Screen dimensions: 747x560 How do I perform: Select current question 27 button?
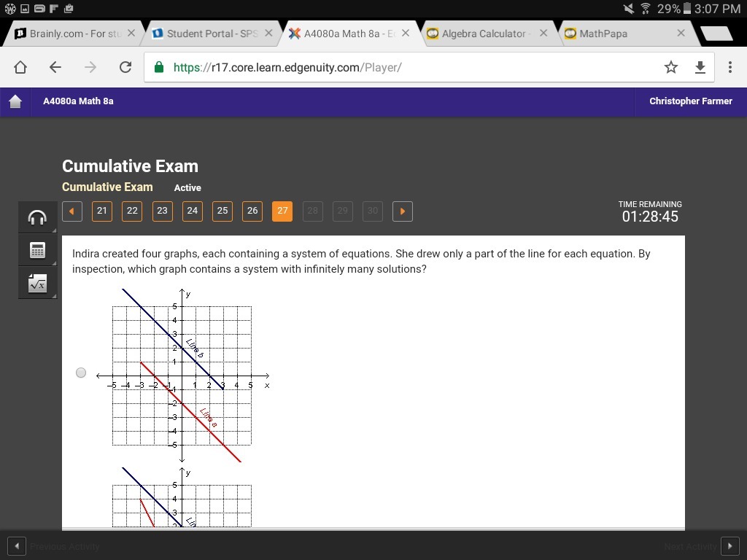tap(282, 211)
